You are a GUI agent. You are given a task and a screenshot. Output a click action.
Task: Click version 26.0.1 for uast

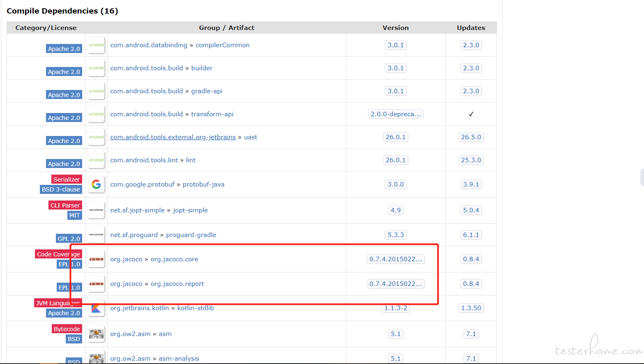click(x=396, y=137)
